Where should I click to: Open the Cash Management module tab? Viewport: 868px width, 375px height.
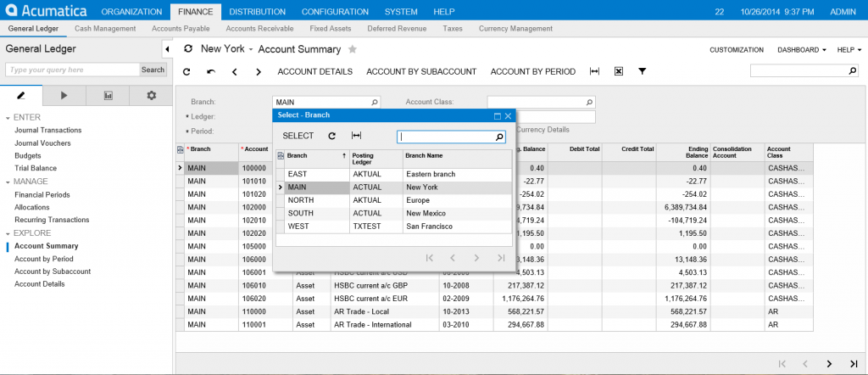point(105,28)
